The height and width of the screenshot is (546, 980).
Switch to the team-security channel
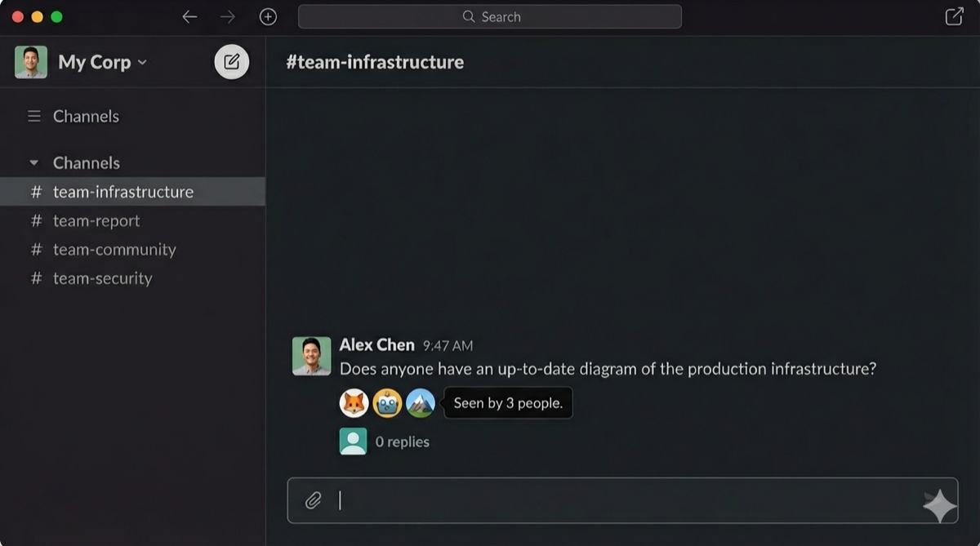(102, 278)
